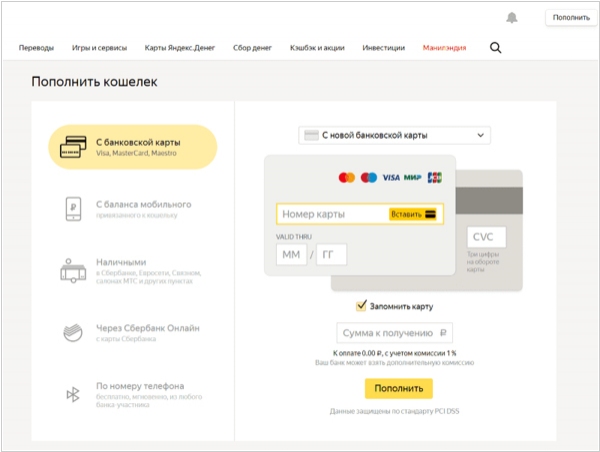Open Карты Яндекс.Денег menu item
Viewport: 600px width, 452px height.
tap(180, 48)
